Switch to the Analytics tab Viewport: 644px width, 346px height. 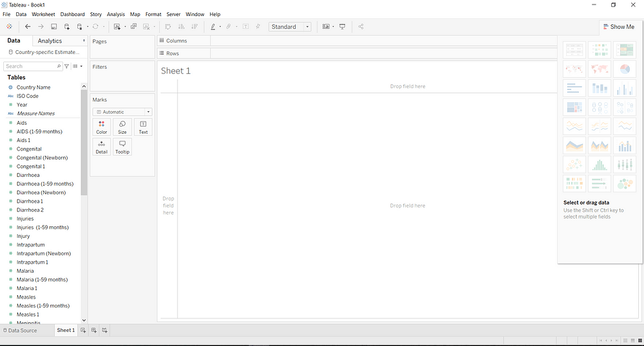(x=50, y=41)
